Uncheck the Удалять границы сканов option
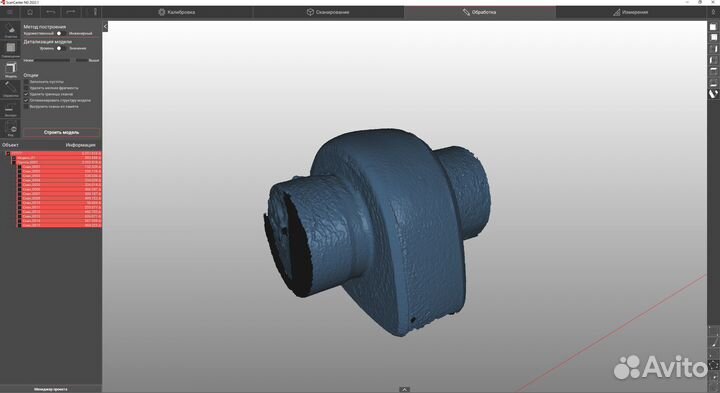The image size is (720, 393). (x=26, y=94)
